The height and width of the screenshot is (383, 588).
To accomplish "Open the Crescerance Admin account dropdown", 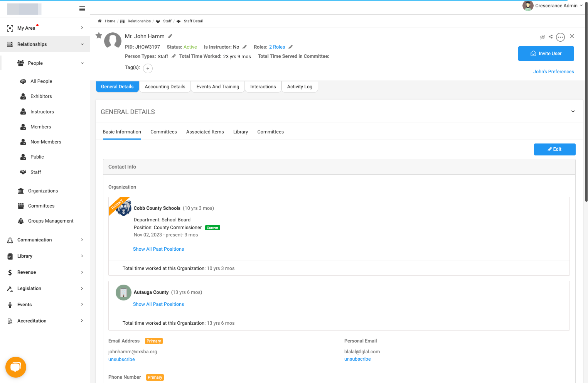I will [x=553, y=6].
